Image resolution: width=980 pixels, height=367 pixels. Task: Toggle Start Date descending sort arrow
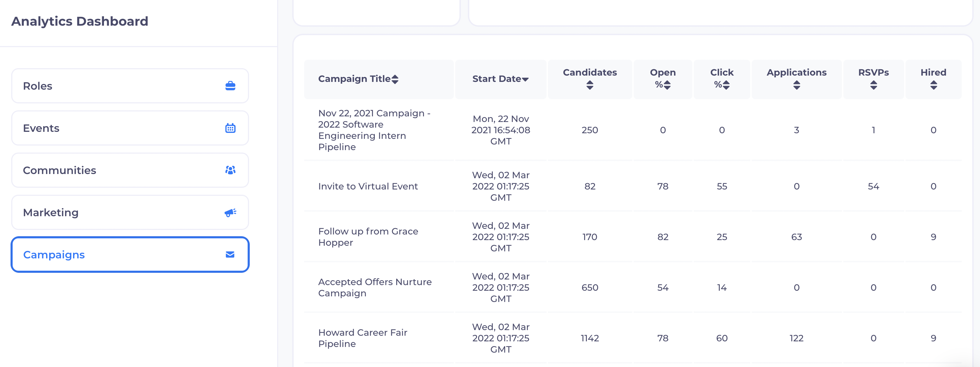tap(525, 79)
